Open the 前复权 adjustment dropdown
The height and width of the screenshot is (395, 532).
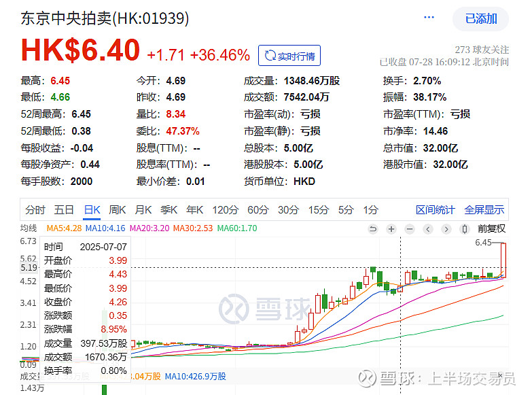(x=491, y=229)
